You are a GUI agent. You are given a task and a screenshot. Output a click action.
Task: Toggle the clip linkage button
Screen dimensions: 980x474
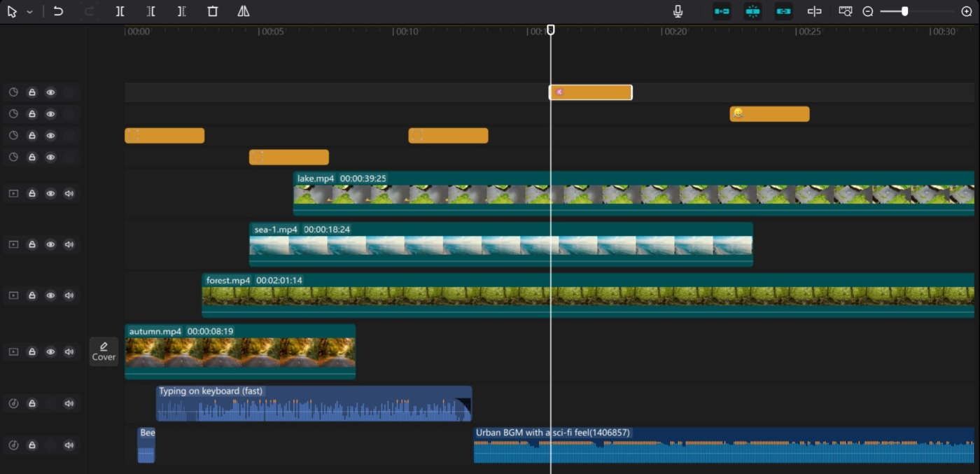(783, 11)
